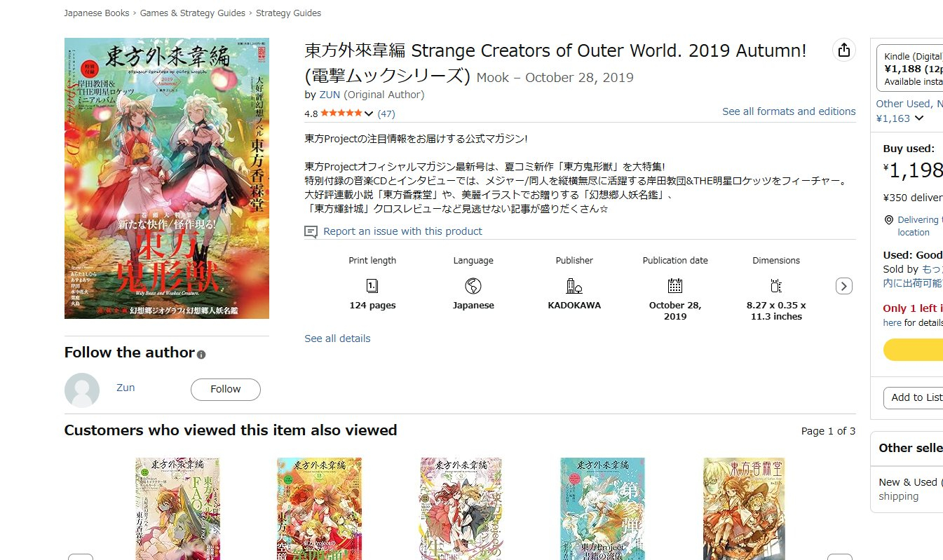Click Zun's author avatar
Viewport: 943px width, 560px height.
(x=82, y=390)
